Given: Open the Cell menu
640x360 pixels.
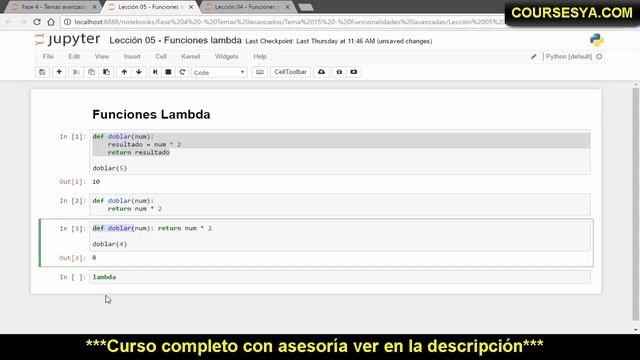Looking at the screenshot, I should click(161, 56).
